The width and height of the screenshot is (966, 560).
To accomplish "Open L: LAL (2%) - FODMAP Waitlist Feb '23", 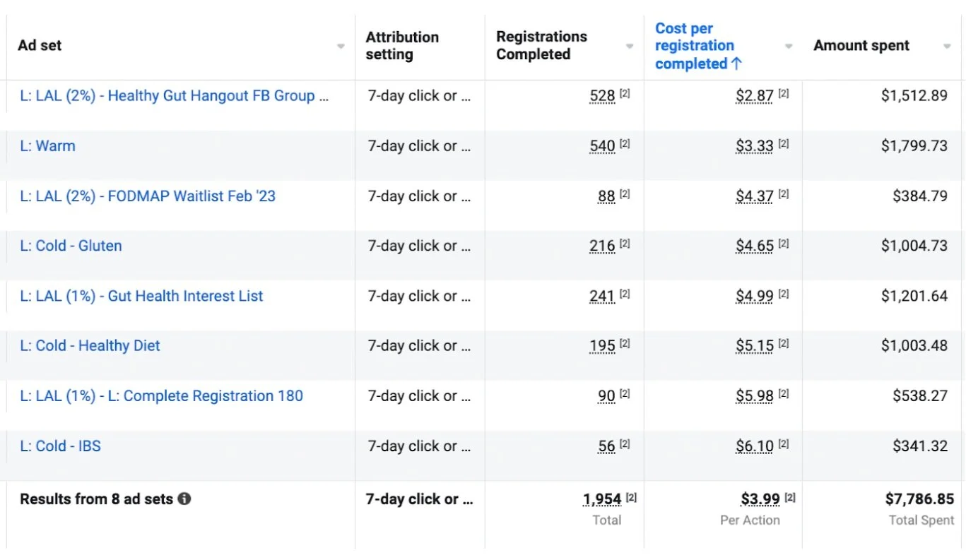I will pyautogui.click(x=148, y=196).
